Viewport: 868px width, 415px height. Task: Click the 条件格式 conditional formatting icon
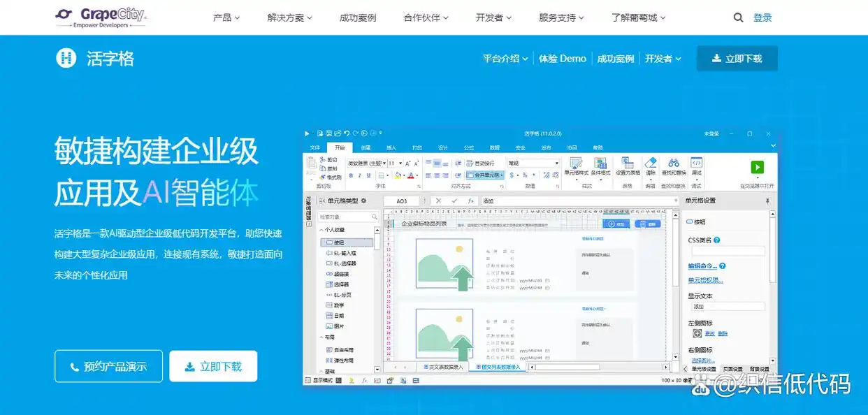pos(600,163)
